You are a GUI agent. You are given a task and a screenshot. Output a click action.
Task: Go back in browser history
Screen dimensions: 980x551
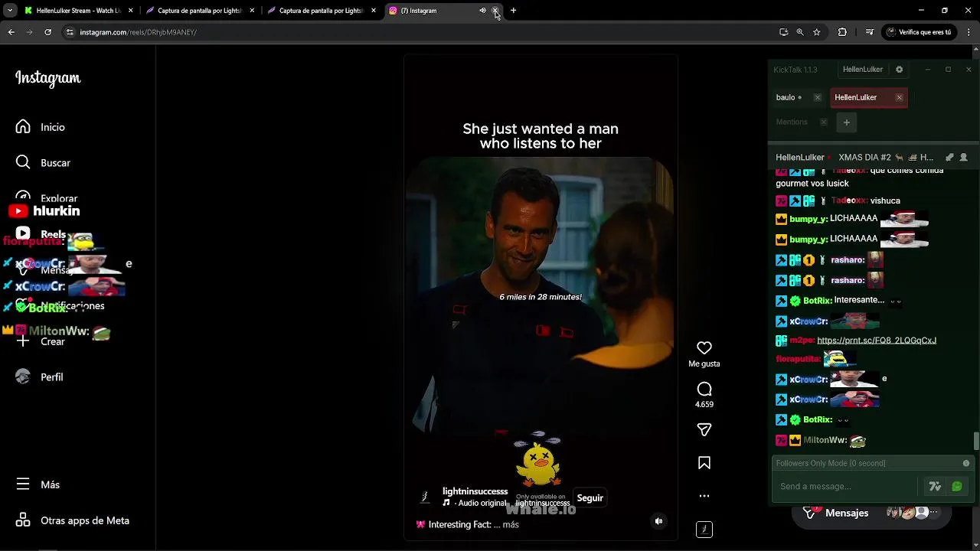pos(11,32)
